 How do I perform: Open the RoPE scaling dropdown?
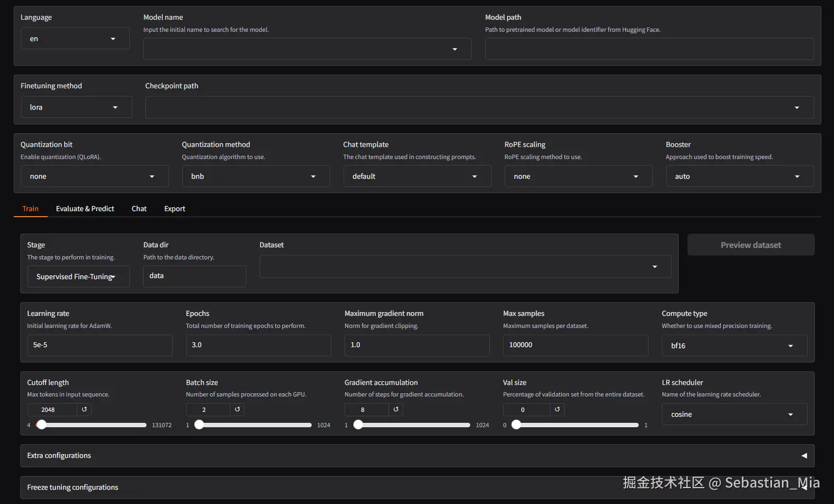578,177
